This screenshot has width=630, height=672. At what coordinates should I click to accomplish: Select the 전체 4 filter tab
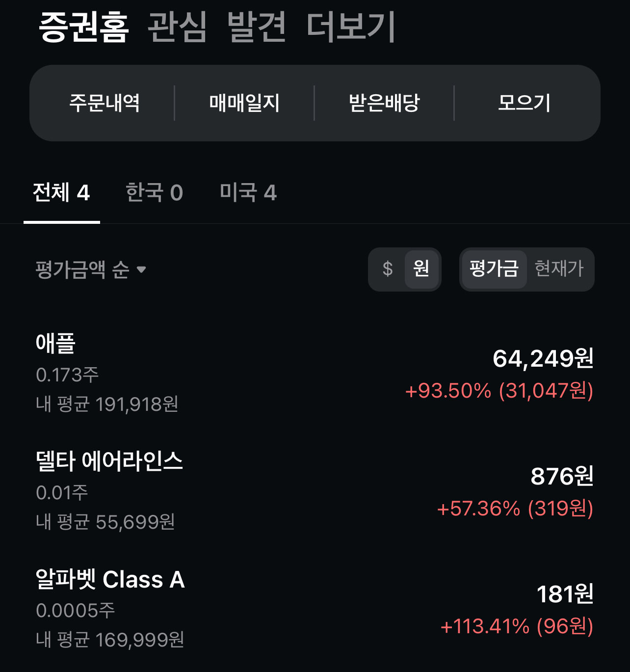(61, 192)
